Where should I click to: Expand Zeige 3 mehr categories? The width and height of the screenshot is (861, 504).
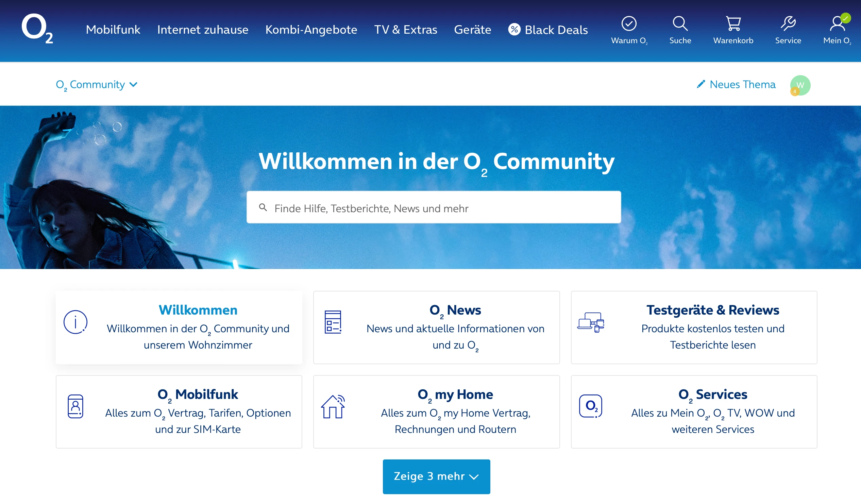[436, 476]
